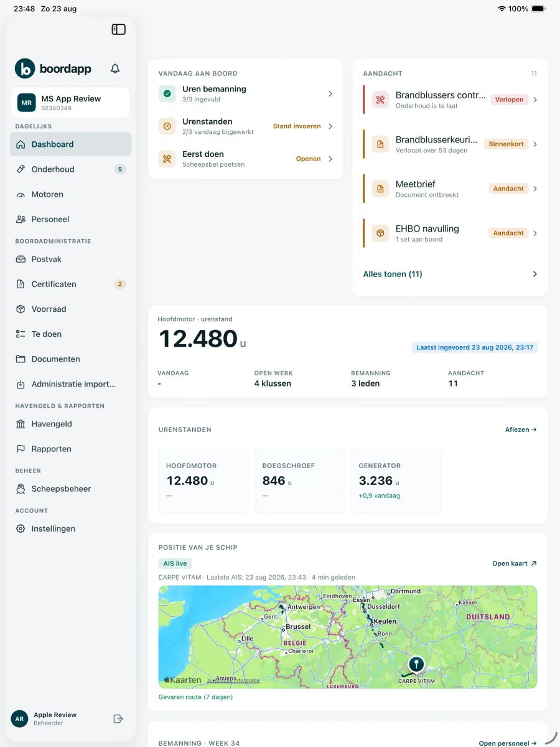Click the Certificaten badge showing 2
The height and width of the screenshot is (747, 560).
[120, 284]
